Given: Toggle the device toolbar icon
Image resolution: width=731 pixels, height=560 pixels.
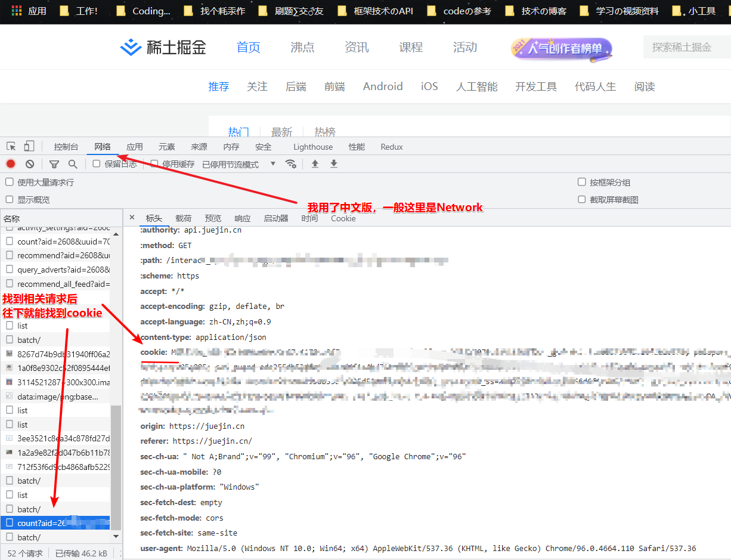Looking at the screenshot, I should pos(29,147).
